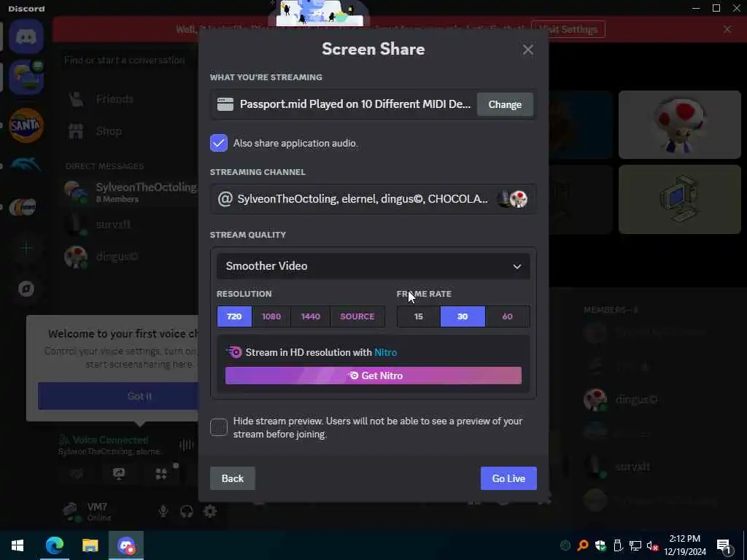Enable Hide stream preview checkbox
The width and height of the screenshot is (747, 560).
click(219, 427)
